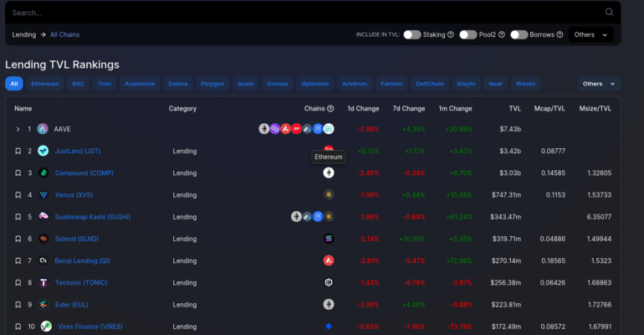Sort by the 7d Change column header
Screen dimensions: 644x335
tap(409, 109)
